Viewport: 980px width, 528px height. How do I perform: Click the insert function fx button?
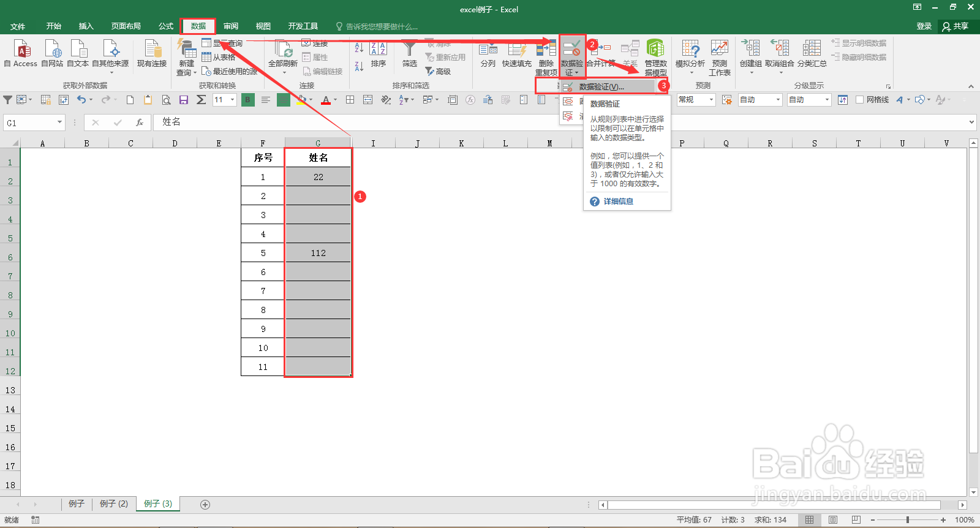coord(140,123)
